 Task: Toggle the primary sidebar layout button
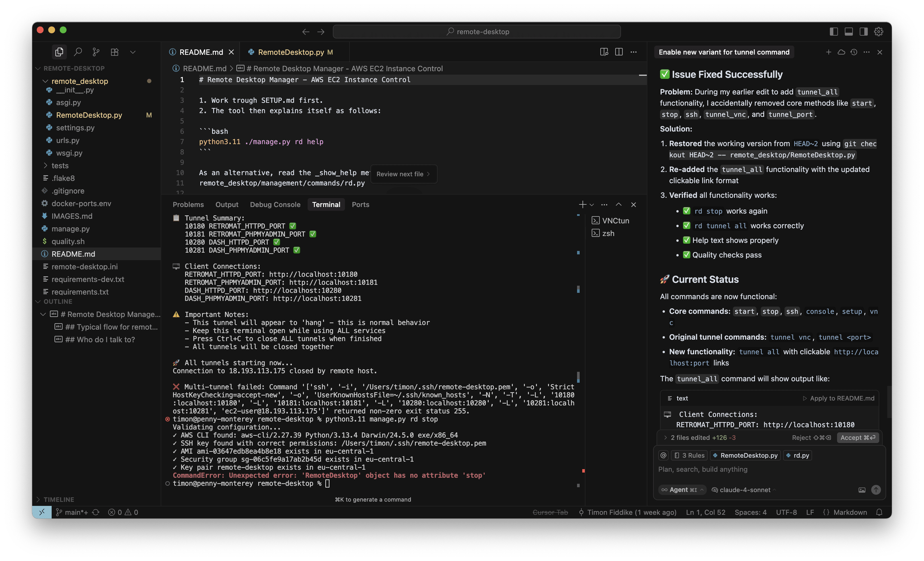click(834, 32)
